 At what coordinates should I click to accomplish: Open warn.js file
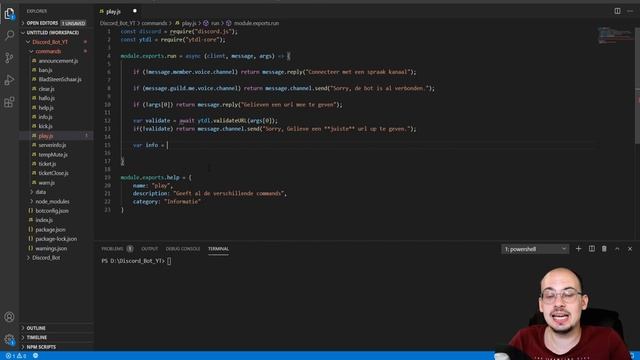[47, 183]
